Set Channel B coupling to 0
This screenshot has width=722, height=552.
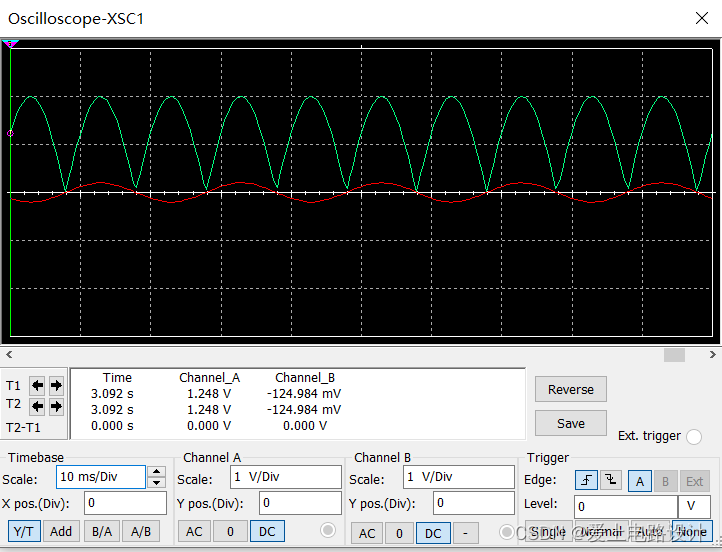click(399, 533)
